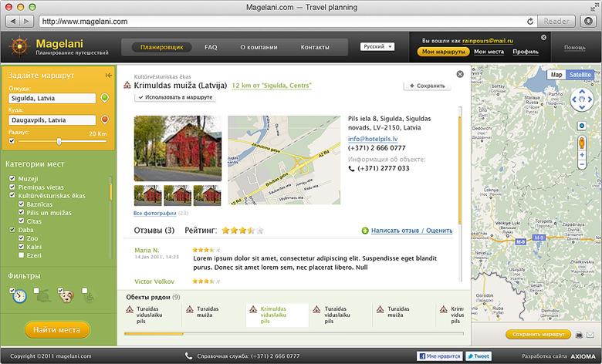Select the pet-friendly dog filter icon

click(x=67, y=296)
